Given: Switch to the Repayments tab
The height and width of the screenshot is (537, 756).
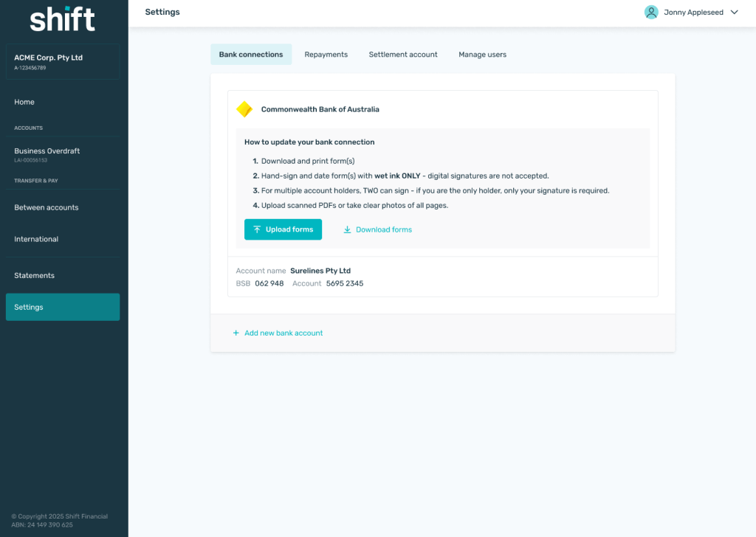Looking at the screenshot, I should click(326, 55).
